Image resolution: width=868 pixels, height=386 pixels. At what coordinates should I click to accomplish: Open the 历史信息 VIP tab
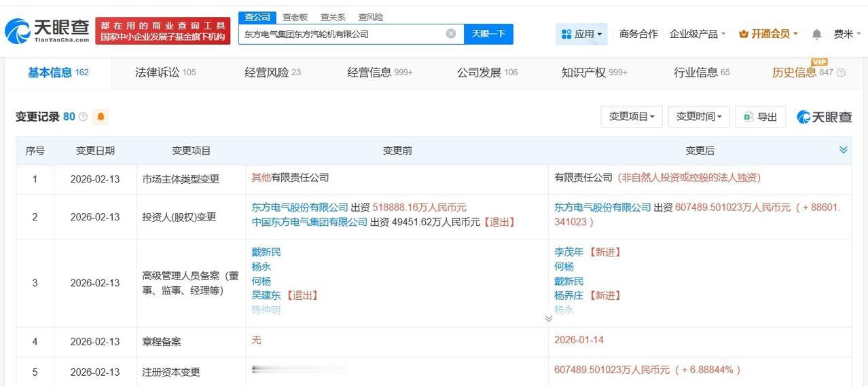802,73
